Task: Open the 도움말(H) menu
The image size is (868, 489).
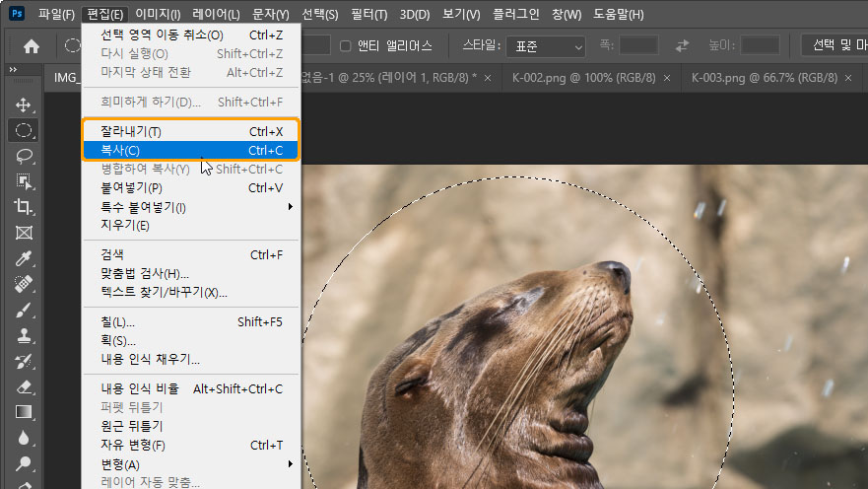Action: click(619, 15)
